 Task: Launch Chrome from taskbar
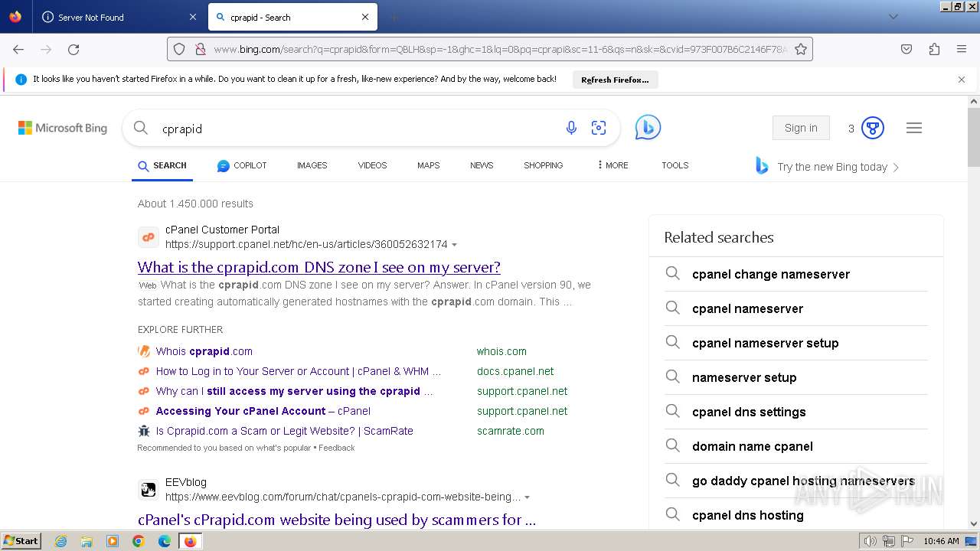139,541
